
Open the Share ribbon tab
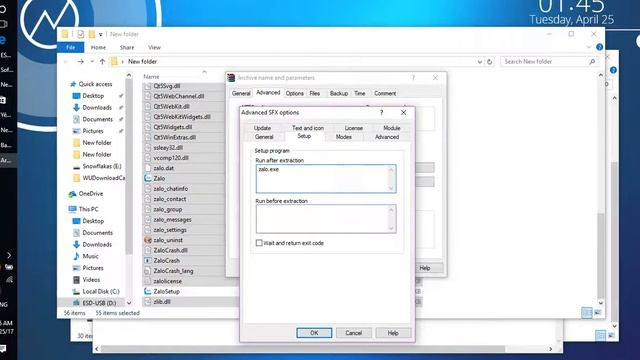pos(127,47)
